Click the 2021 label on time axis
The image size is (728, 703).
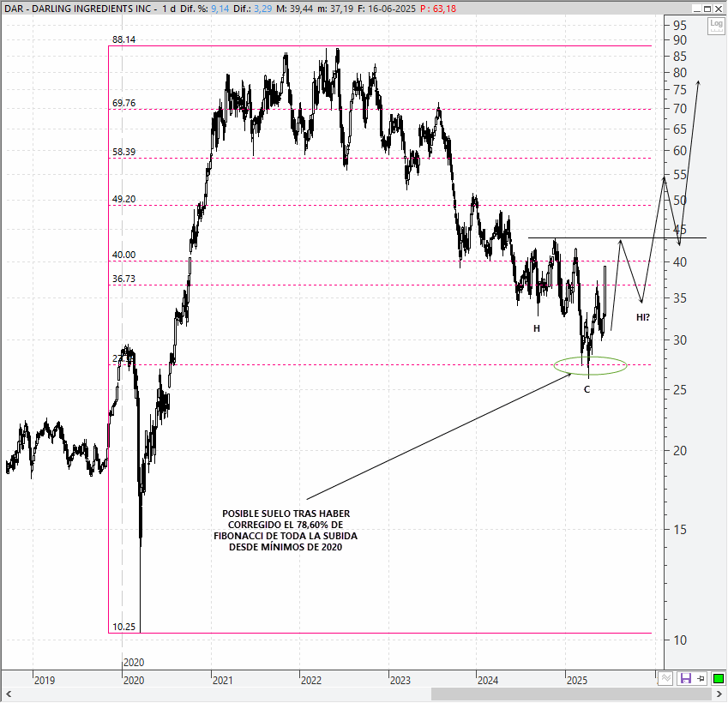[222, 681]
